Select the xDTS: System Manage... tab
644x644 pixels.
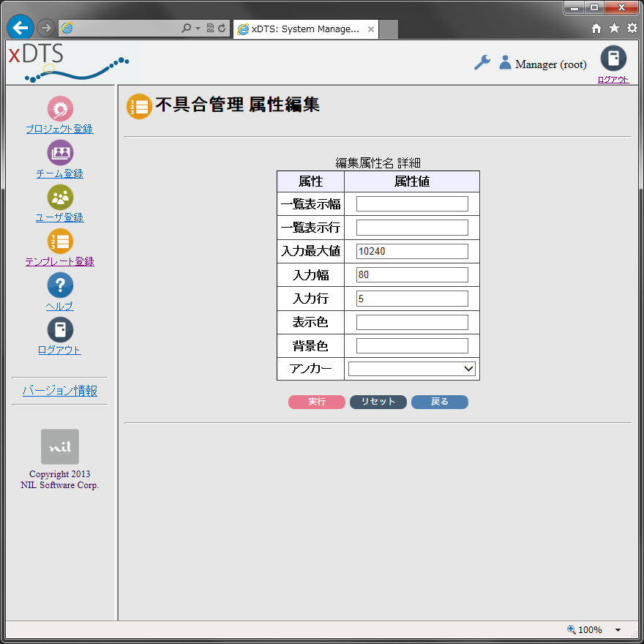pos(306,29)
